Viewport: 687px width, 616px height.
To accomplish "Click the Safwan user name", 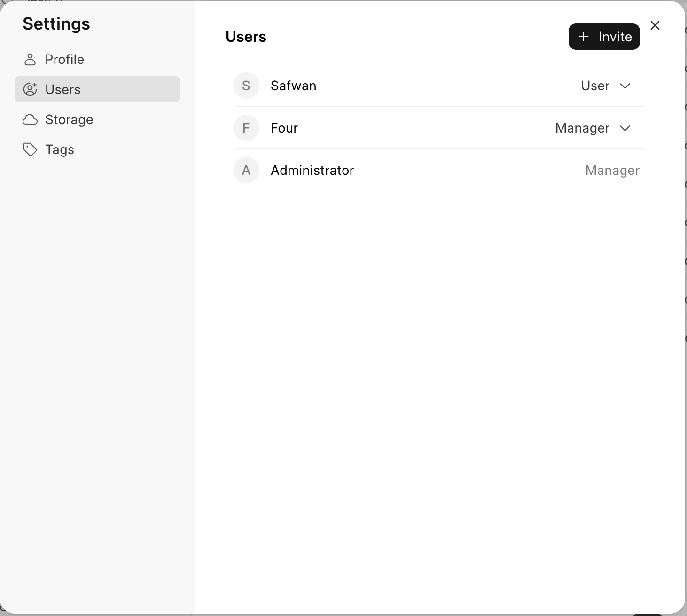I will click(293, 86).
